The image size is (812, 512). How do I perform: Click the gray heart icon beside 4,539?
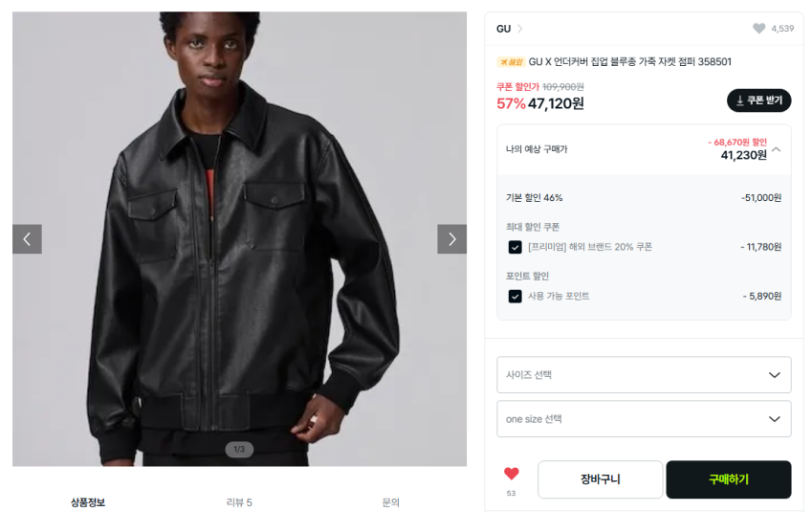coord(758,29)
